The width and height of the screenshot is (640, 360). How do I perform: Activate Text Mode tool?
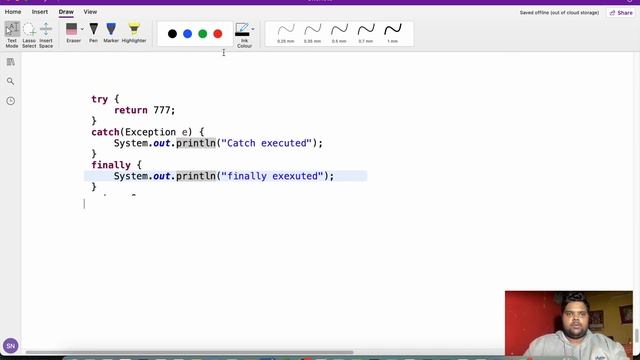click(x=12, y=35)
